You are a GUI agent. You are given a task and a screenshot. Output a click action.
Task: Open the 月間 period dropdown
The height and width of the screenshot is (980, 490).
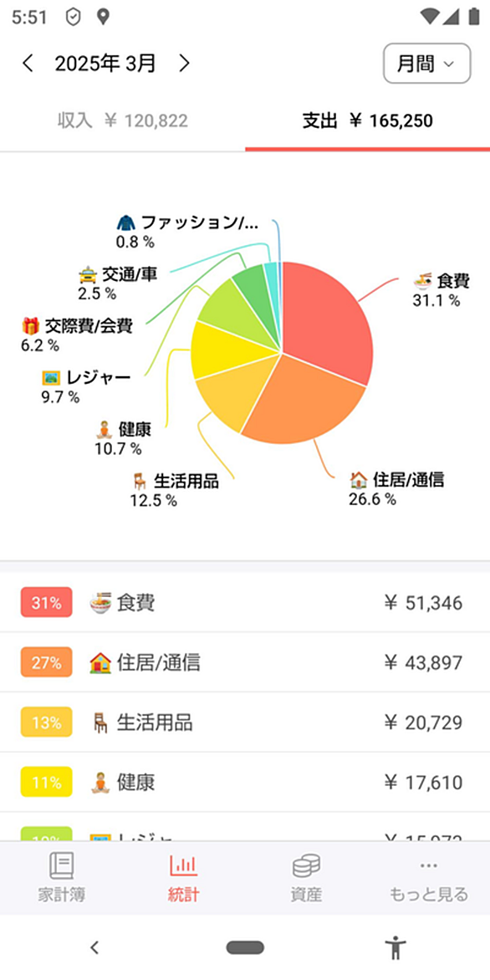click(x=427, y=63)
